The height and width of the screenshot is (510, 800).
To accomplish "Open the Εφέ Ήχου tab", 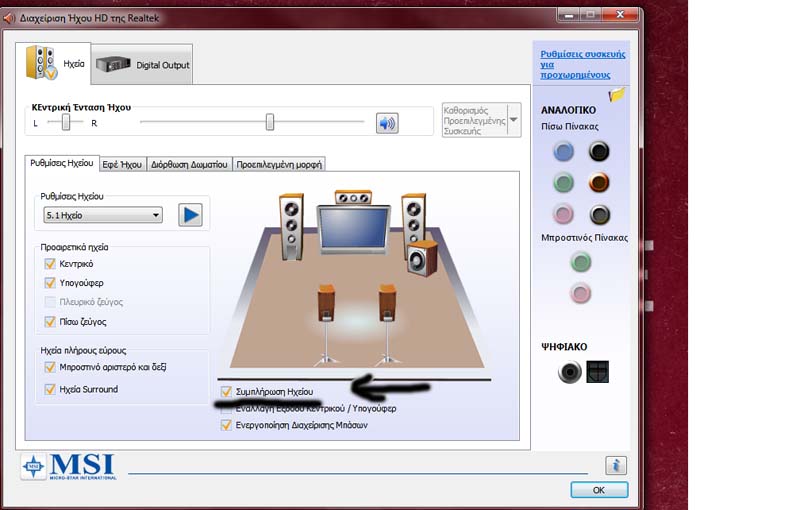I will point(122,164).
